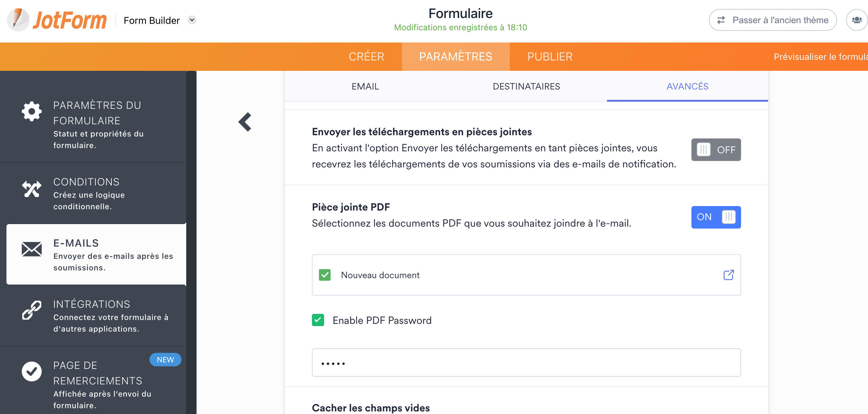The image size is (868, 414).
Task: Click the Integrations chain link icon
Action: tap(32, 310)
